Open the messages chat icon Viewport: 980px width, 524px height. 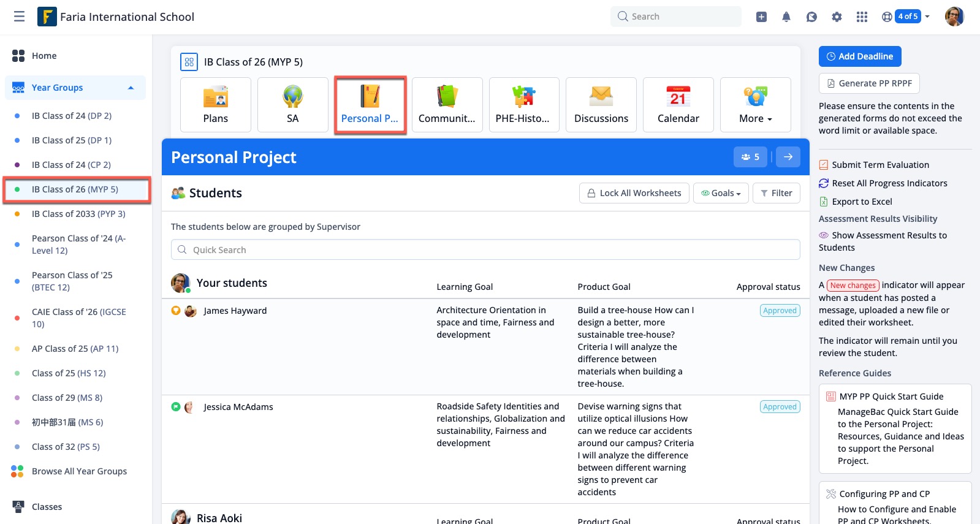pos(811,17)
